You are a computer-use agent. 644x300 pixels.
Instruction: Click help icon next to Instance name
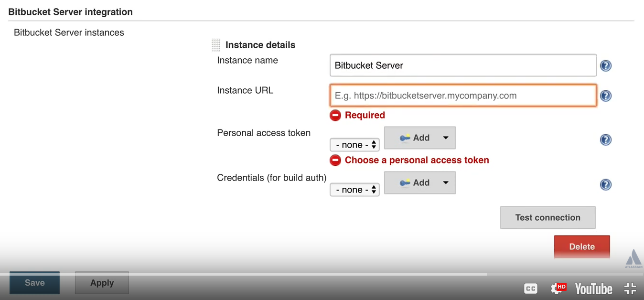pos(605,66)
